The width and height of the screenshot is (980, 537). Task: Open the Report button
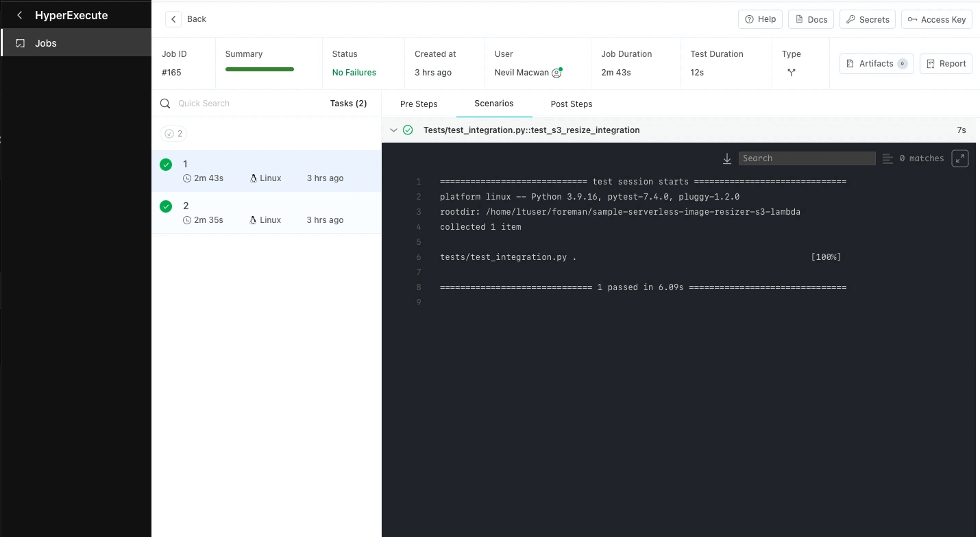coord(946,63)
